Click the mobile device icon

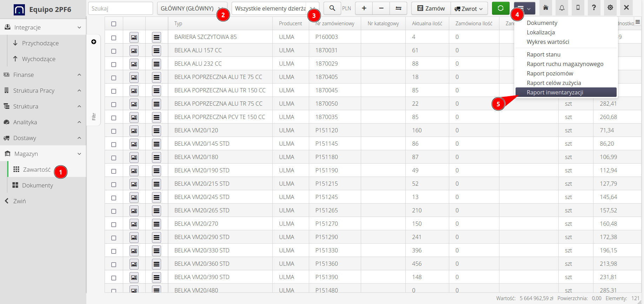(x=578, y=8)
